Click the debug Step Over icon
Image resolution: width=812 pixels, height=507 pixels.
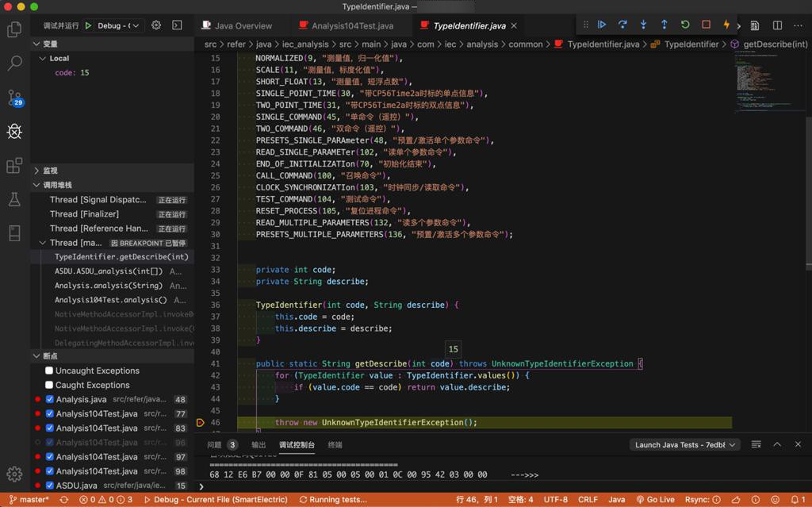click(622, 25)
